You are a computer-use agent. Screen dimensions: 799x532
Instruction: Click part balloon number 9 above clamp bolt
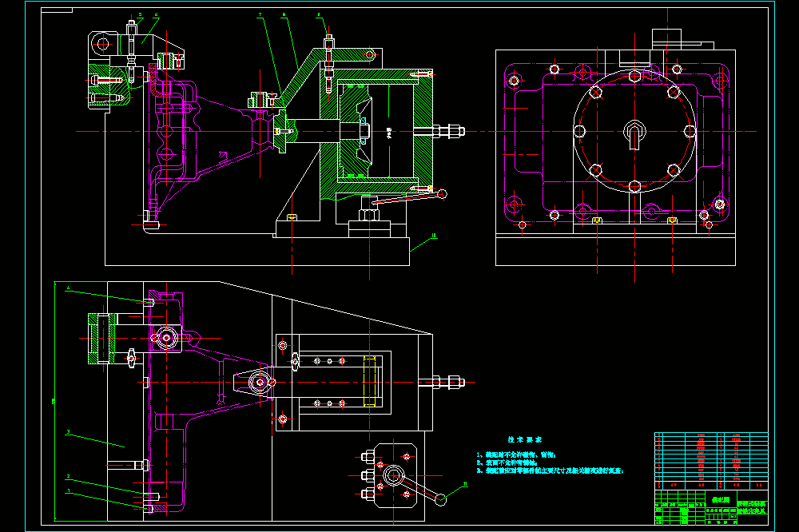(x=319, y=15)
